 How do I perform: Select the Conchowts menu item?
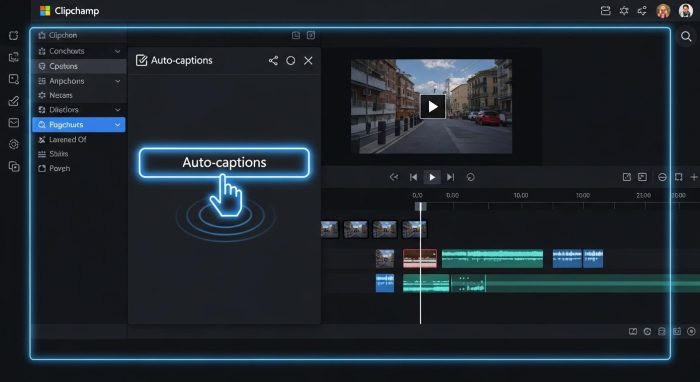79,51
